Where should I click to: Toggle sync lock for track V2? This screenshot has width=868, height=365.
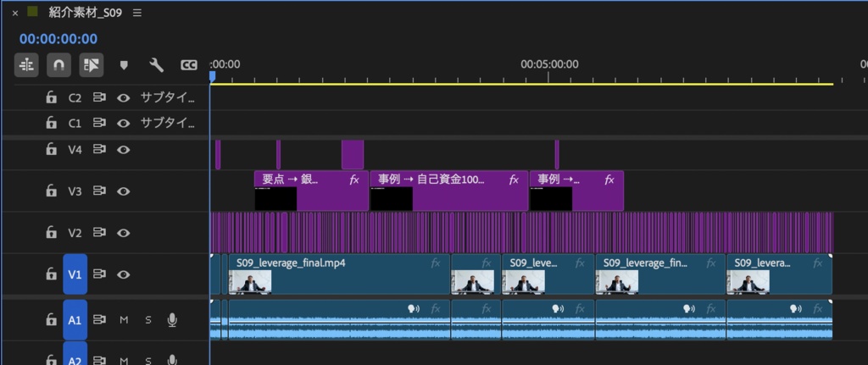point(99,232)
